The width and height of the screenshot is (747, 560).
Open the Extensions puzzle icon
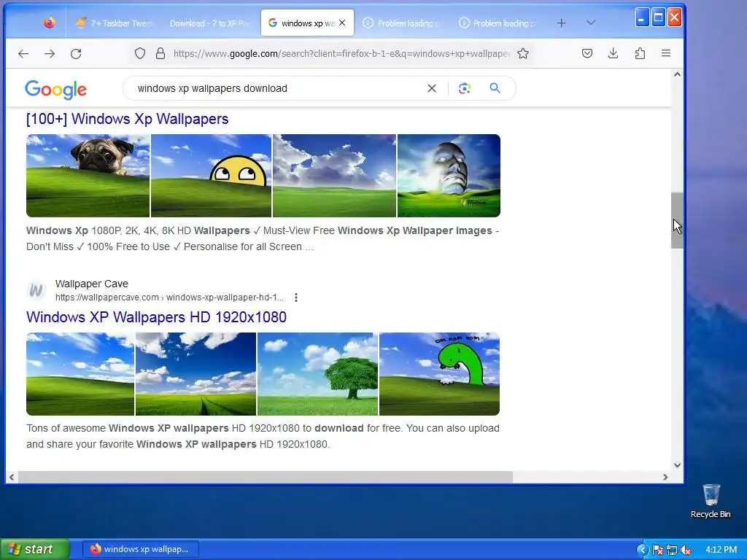pos(640,53)
